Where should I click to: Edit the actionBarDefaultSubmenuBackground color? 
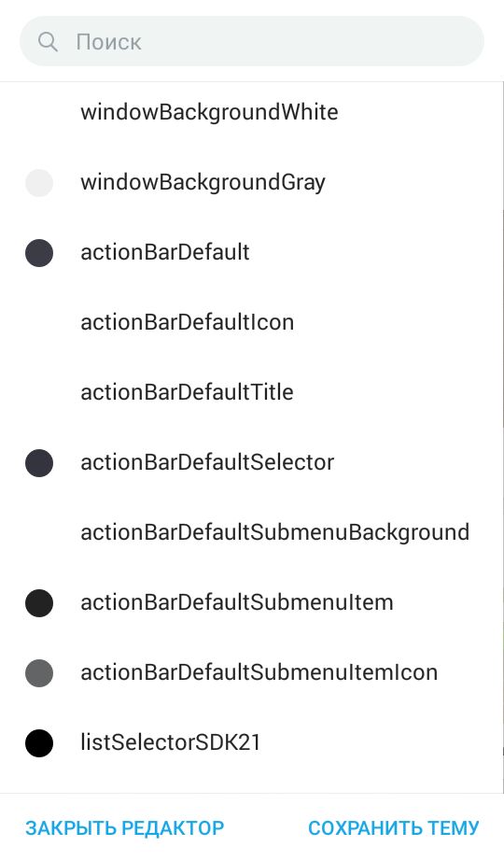click(x=251, y=533)
